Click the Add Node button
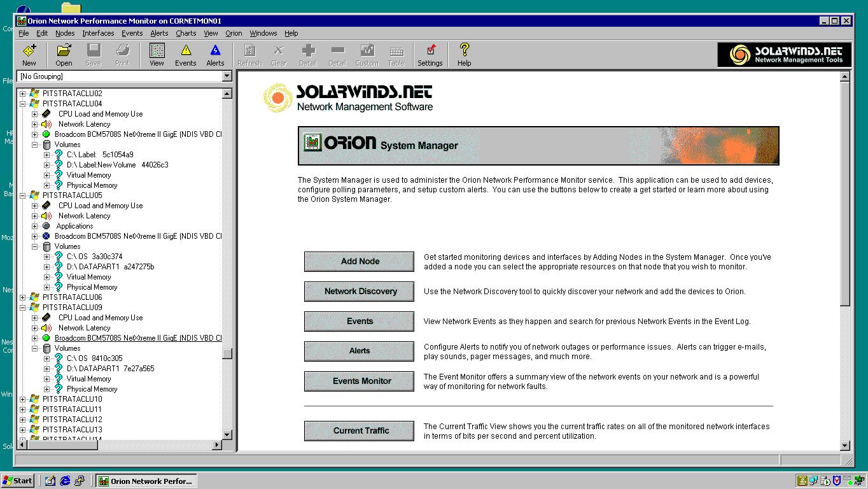 coord(360,261)
